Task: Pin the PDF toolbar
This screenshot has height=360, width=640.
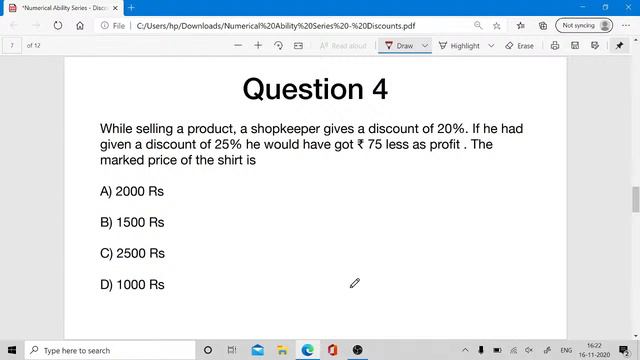Action: [619, 45]
